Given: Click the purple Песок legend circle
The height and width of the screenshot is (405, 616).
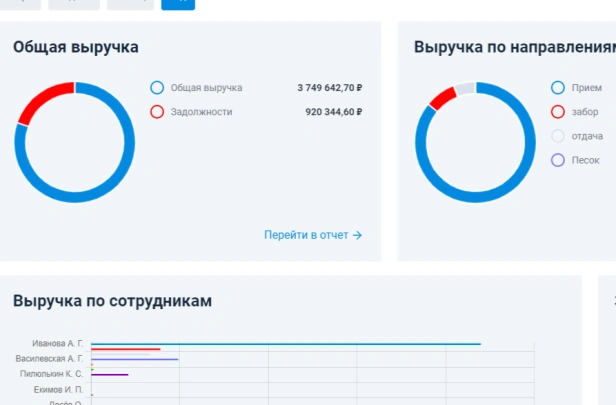Looking at the screenshot, I should [x=558, y=160].
